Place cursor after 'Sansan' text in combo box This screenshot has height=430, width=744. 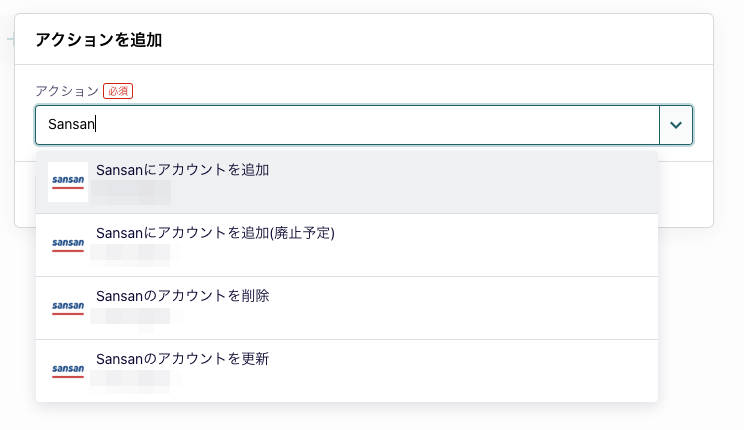pyautogui.click(x=96, y=124)
